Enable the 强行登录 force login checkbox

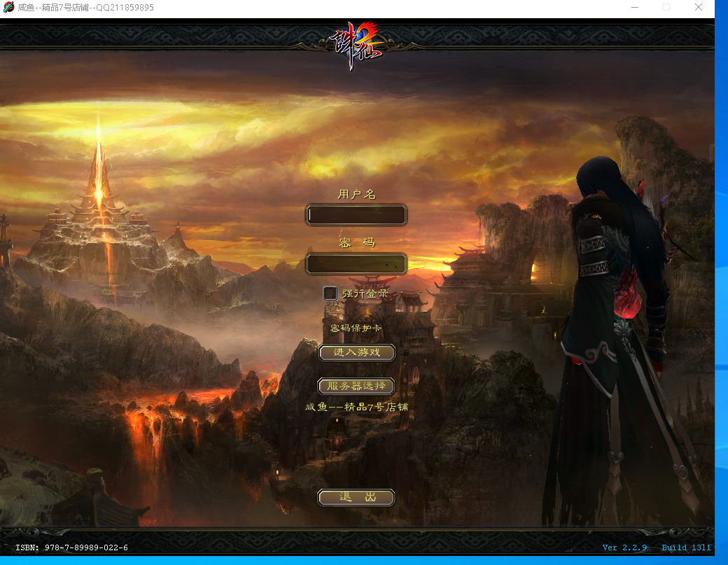click(330, 293)
